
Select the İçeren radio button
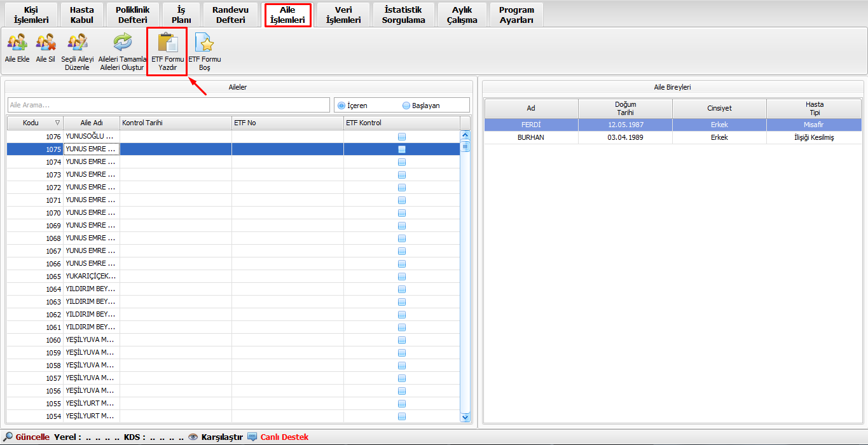tap(341, 106)
